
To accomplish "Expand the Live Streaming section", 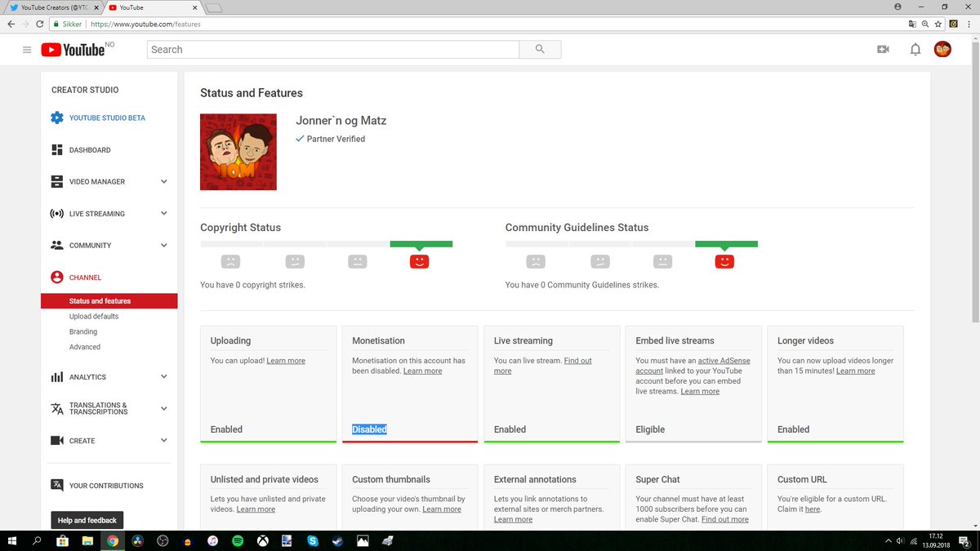I will [163, 214].
